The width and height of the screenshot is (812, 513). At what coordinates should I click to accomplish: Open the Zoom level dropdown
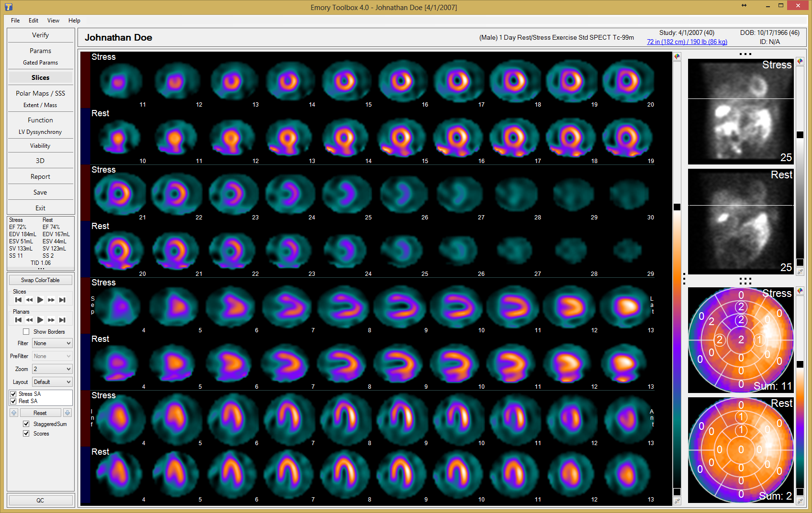(x=52, y=369)
